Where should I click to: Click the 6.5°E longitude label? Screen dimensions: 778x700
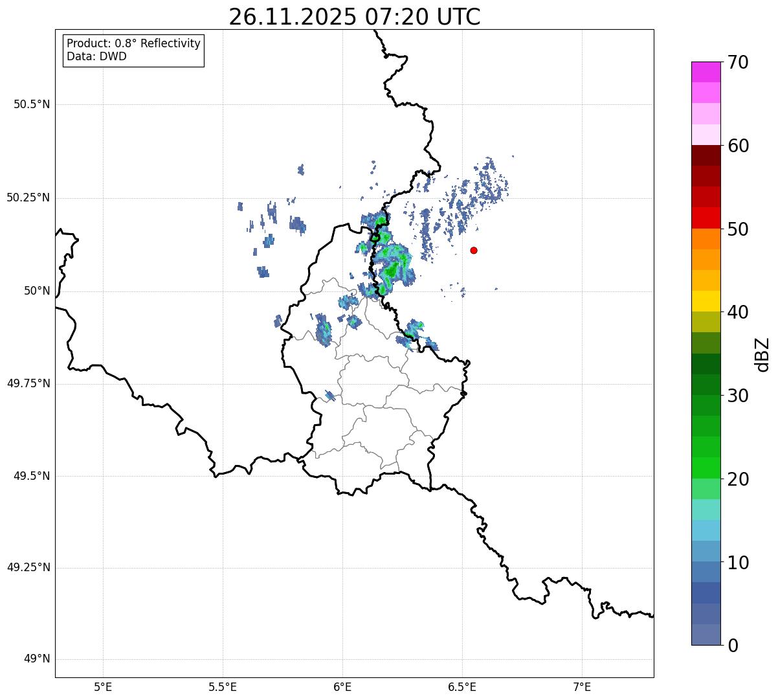pyautogui.click(x=462, y=686)
